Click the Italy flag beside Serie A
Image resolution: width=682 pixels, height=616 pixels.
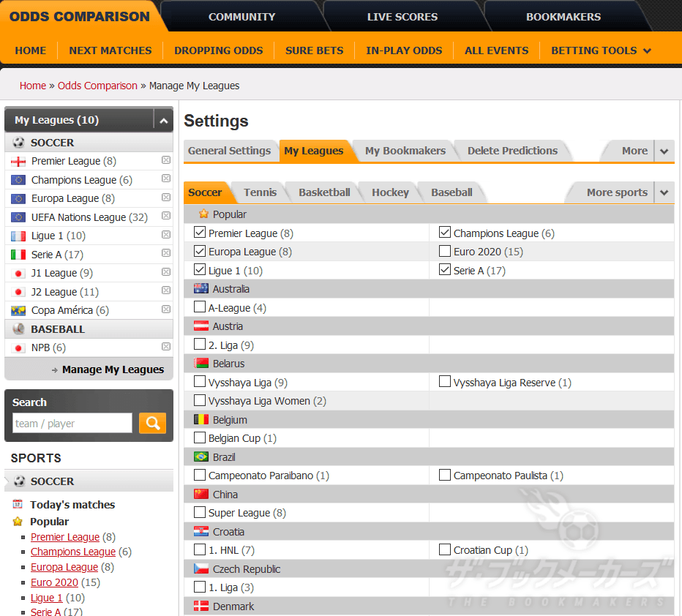(18, 255)
